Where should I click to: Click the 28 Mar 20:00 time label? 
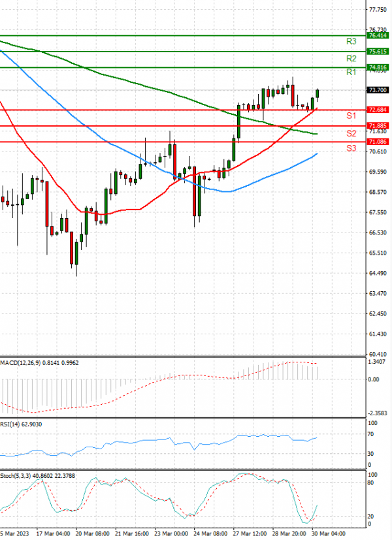coord(289,534)
